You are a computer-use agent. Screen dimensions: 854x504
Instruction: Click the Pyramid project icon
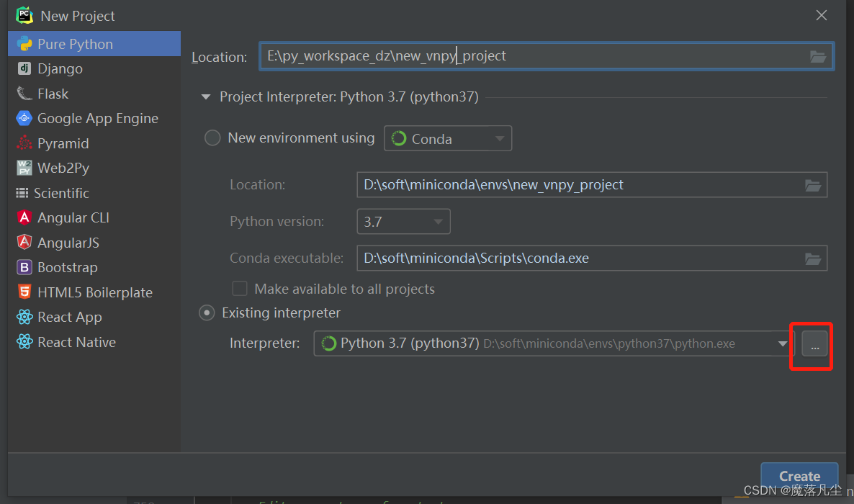click(24, 143)
